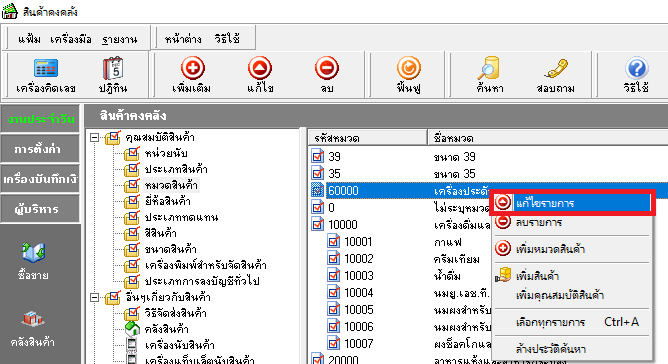
Task: Select the ยี่ห้อสินค้า tree folder icon
Action: click(132, 201)
